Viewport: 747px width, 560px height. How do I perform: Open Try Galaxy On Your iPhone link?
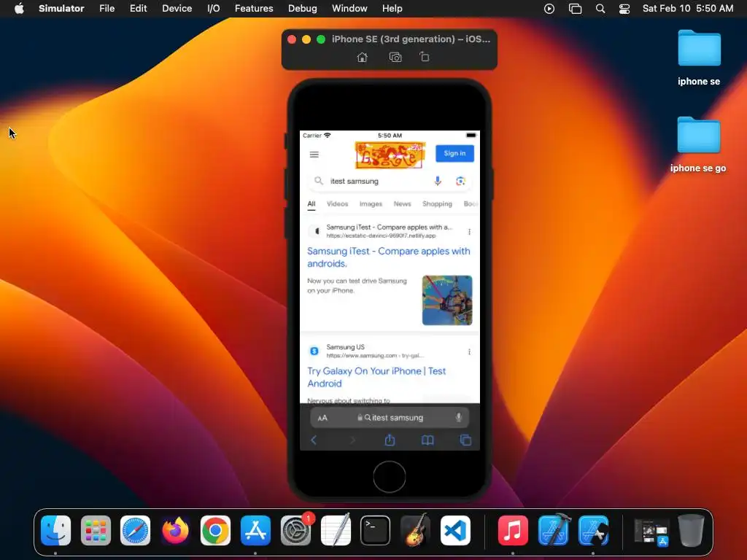(x=376, y=377)
